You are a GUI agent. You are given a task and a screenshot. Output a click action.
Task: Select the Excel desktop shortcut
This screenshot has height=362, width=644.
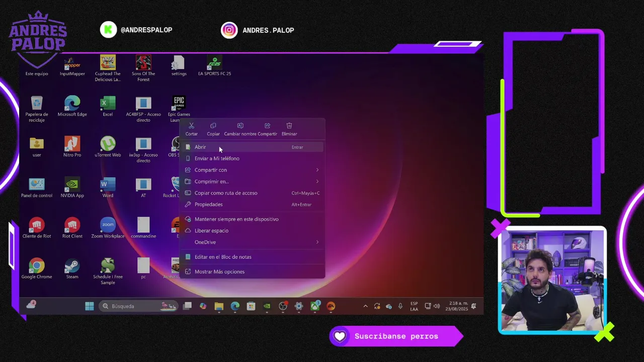click(108, 107)
